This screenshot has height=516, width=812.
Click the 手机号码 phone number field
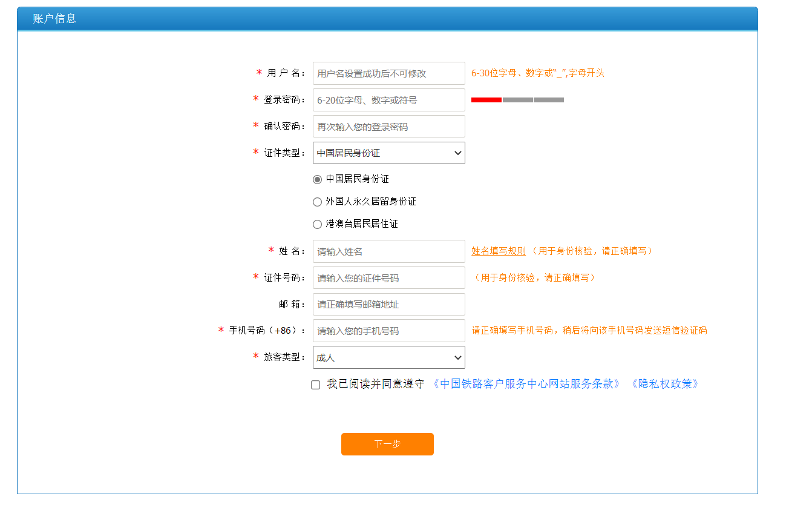click(388, 331)
